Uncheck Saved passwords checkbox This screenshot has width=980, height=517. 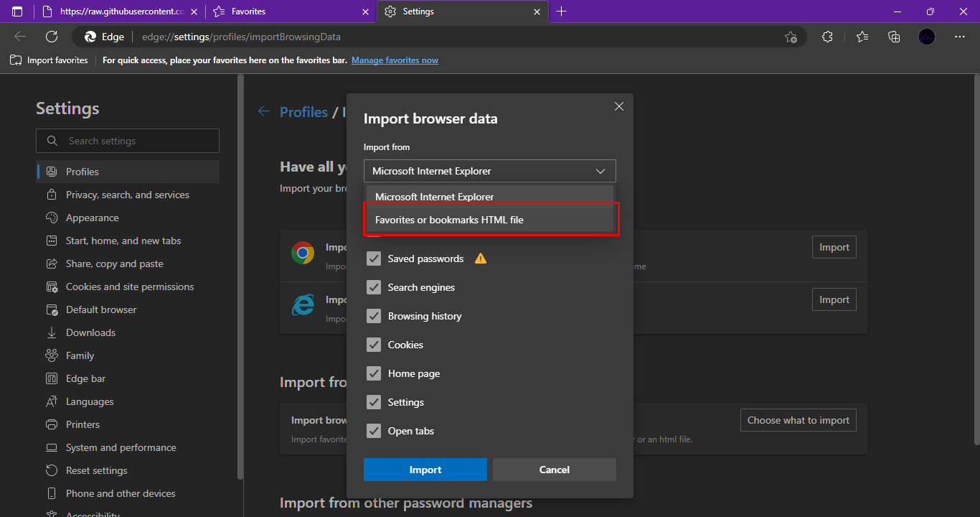(x=374, y=258)
